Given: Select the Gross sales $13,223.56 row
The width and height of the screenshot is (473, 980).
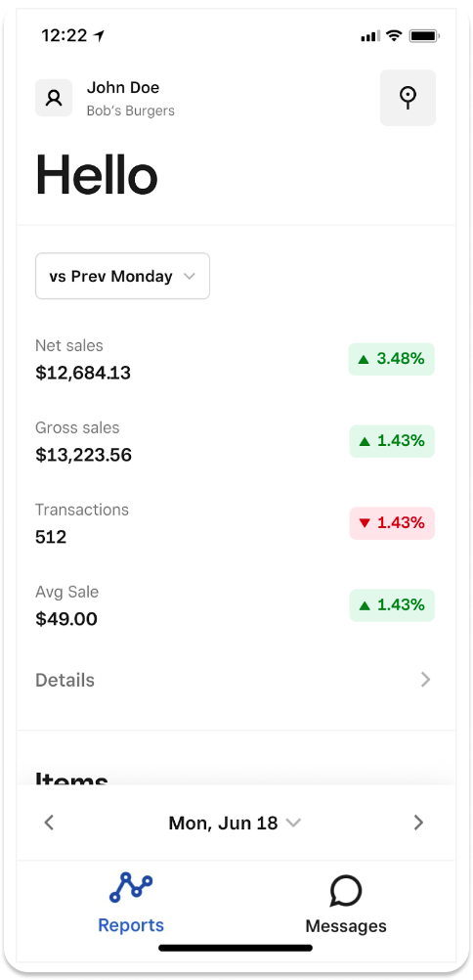Looking at the screenshot, I should (x=236, y=441).
